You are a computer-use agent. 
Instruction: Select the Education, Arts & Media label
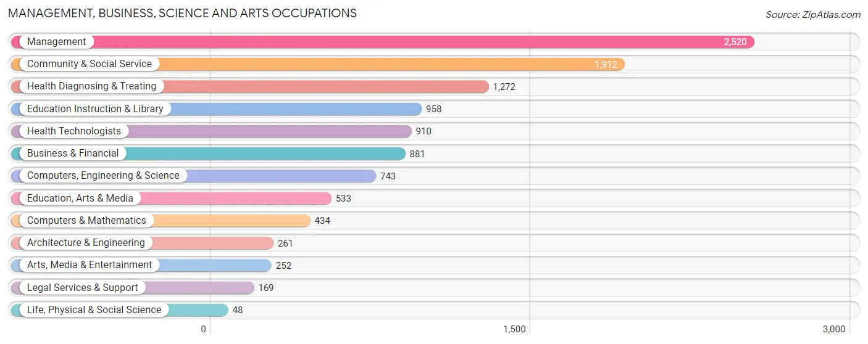tap(80, 198)
